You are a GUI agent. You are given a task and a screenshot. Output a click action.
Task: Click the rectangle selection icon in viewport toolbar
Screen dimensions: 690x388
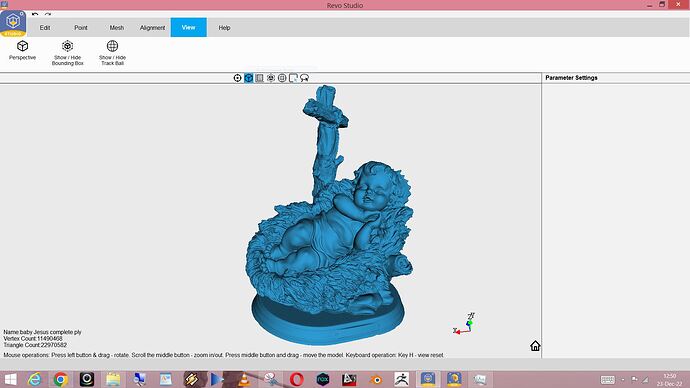293,78
